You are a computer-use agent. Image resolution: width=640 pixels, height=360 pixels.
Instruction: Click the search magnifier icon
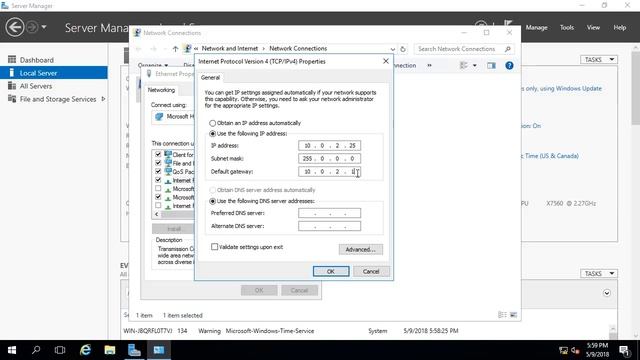pyautogui.click(x=508, y=49)
